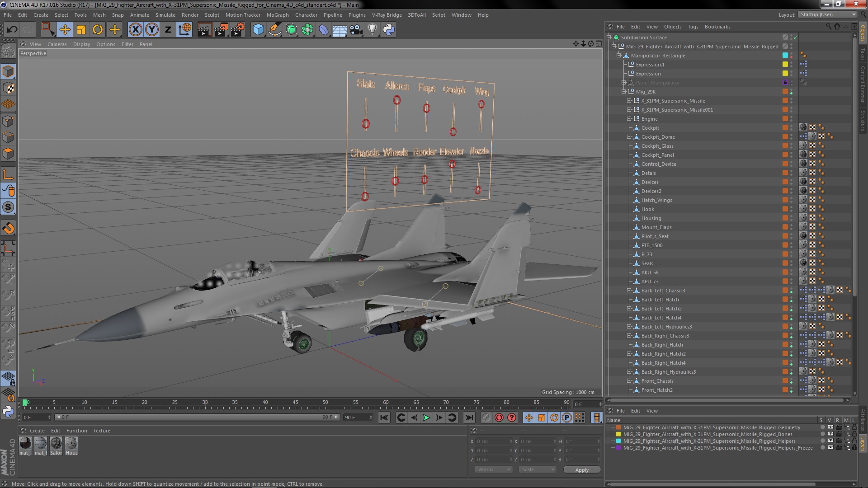Play the animation forward
Image resolution: width=868 pixels, height=488 pixels.
click(426, 418)
